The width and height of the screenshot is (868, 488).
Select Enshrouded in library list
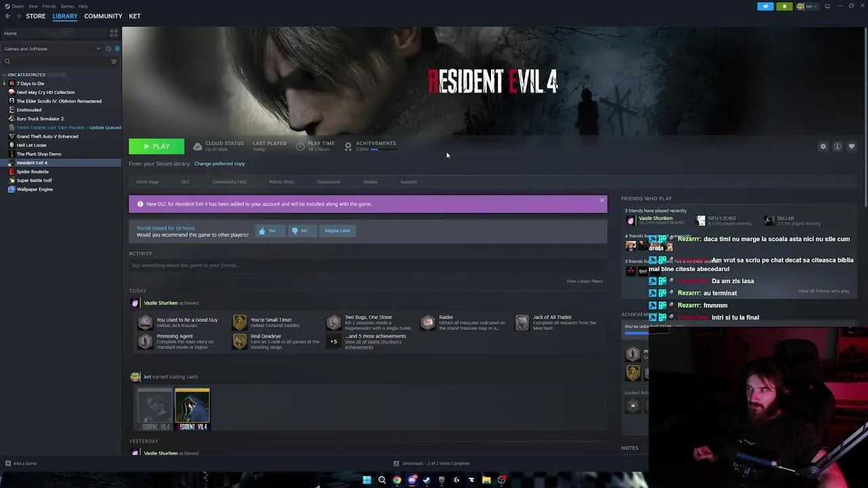[29, 110]
